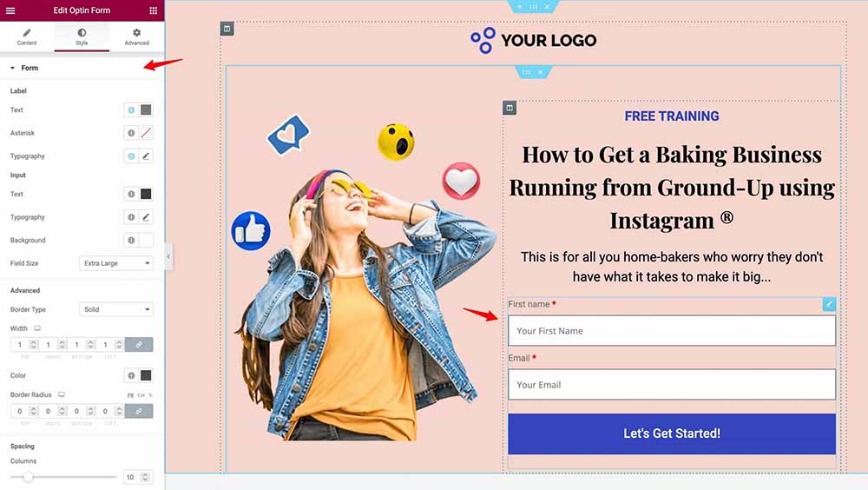Open the widgets grid icon
This screenshot has width=868, height=490.
point(154,10)
